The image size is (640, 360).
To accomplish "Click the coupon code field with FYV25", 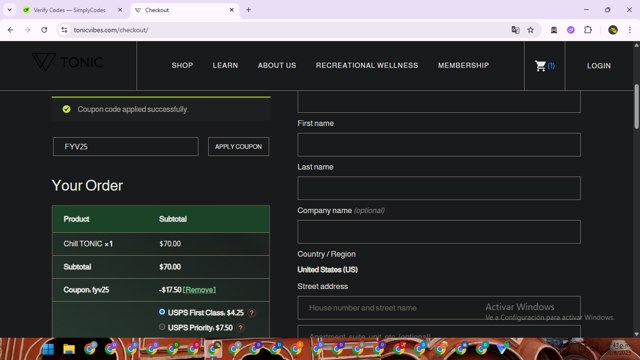I will 126,147.
